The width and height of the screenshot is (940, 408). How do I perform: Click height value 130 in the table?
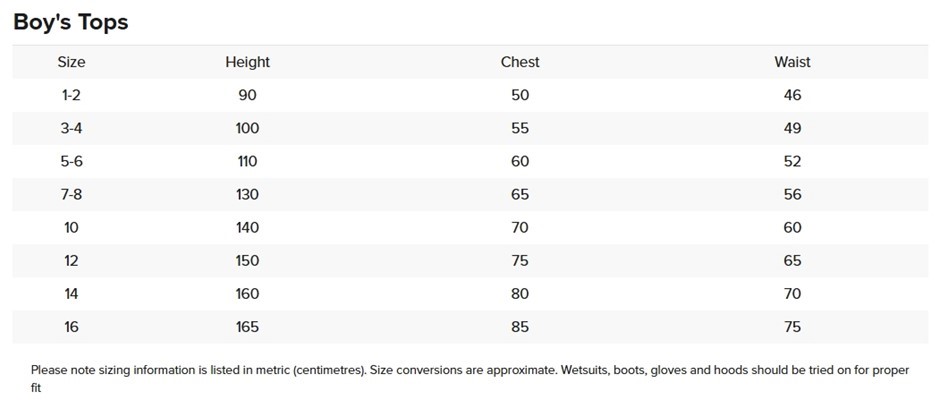click(247, 194)
